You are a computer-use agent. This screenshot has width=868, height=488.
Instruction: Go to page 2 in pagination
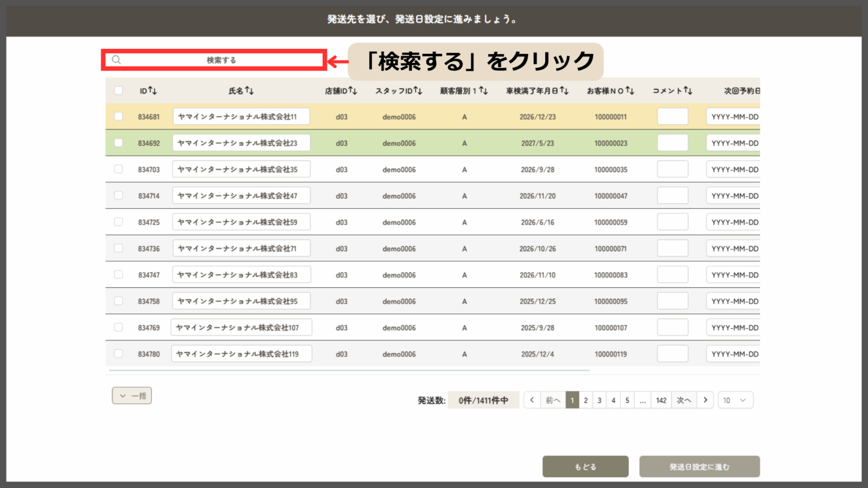click(586, 400)
